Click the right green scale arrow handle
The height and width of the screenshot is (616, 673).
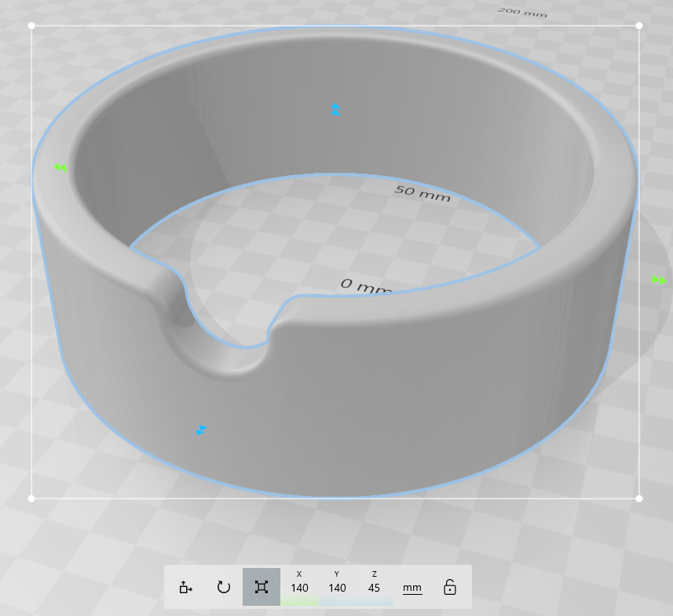(660, 280)
